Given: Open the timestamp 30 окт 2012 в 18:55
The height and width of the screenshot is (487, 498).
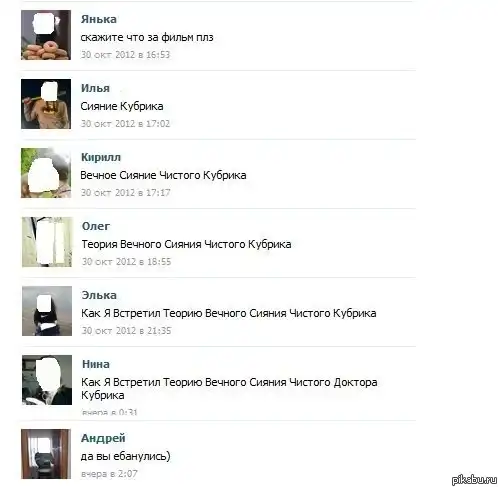Looking at the screenshot, I should click(x=126, y=262).
